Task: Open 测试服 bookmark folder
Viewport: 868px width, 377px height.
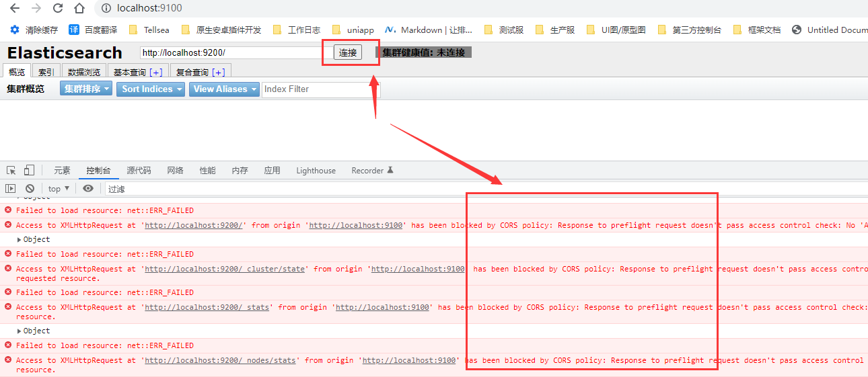Action: [504, 30]
